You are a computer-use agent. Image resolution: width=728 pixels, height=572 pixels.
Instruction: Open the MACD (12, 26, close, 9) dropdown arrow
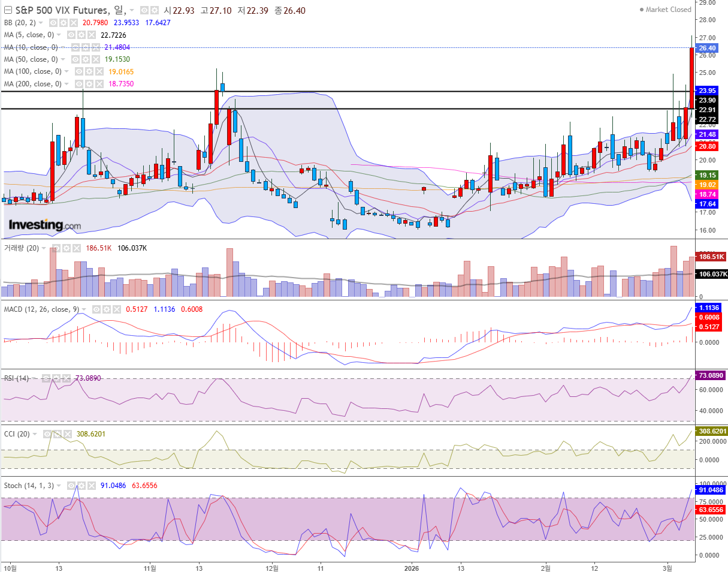pyautogui.click(x=84, y=309)
